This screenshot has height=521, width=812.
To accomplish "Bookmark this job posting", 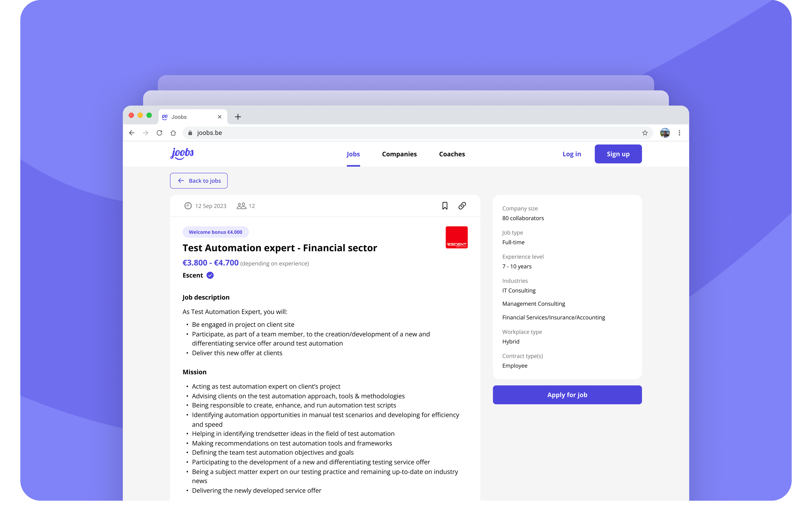I will point(444,206).
